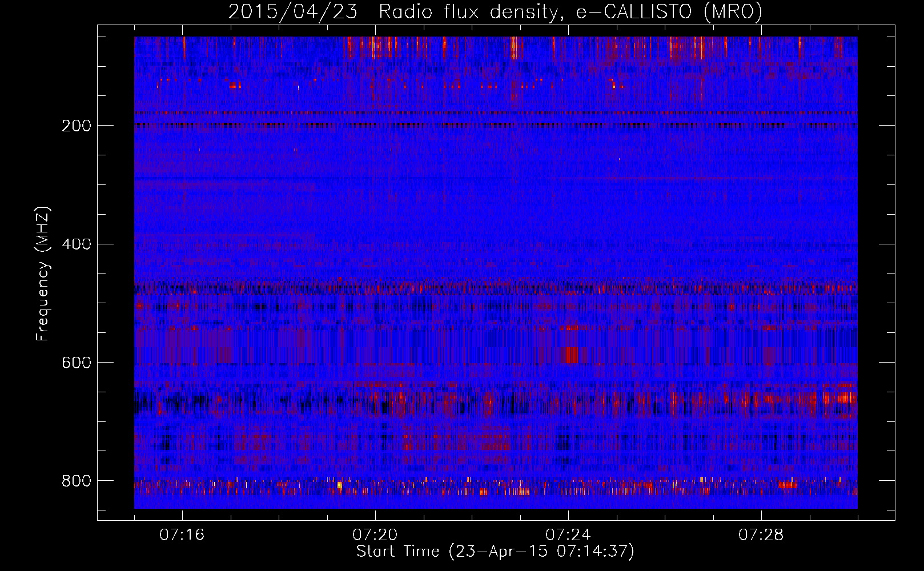Select the 600 frequency tick label
Screen dimensions: 924x571
coord(77,363)
